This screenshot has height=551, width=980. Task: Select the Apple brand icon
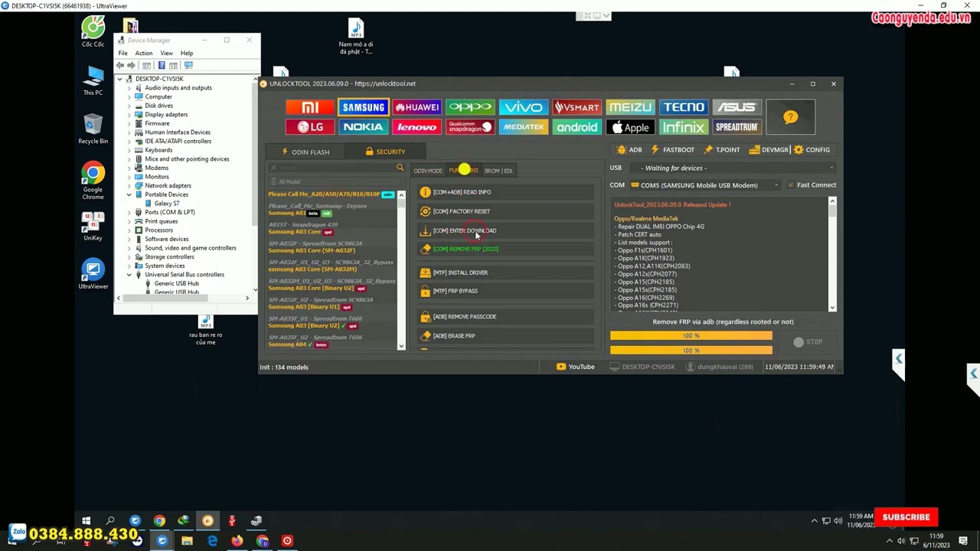point(630,127)
